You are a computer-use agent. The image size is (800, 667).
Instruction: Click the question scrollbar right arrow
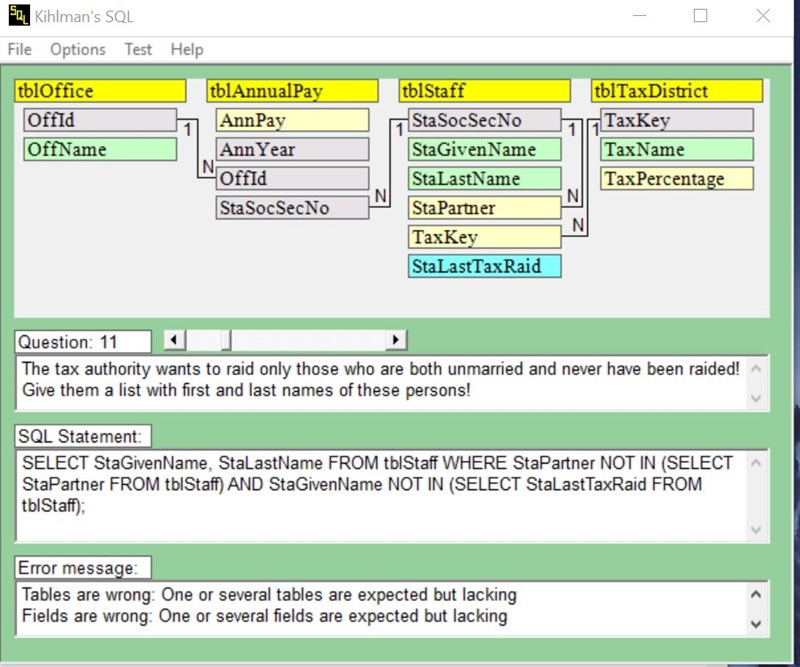[x=397, y=340]
